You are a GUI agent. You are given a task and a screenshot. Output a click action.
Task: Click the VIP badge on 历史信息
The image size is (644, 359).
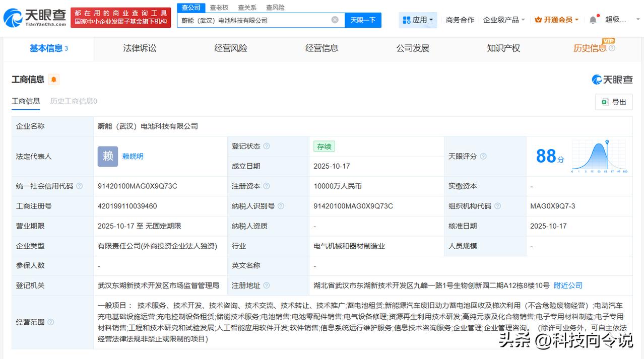[607, 40]
